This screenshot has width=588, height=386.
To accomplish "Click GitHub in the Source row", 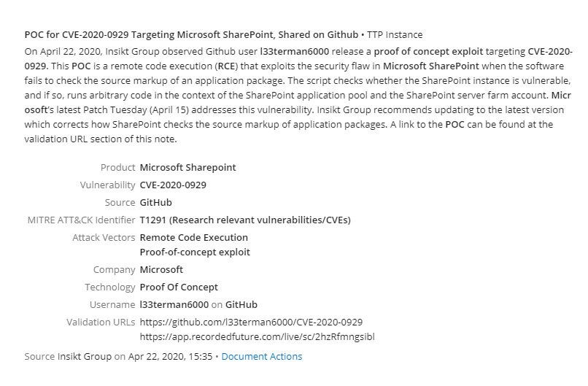I will coord(155,203).
